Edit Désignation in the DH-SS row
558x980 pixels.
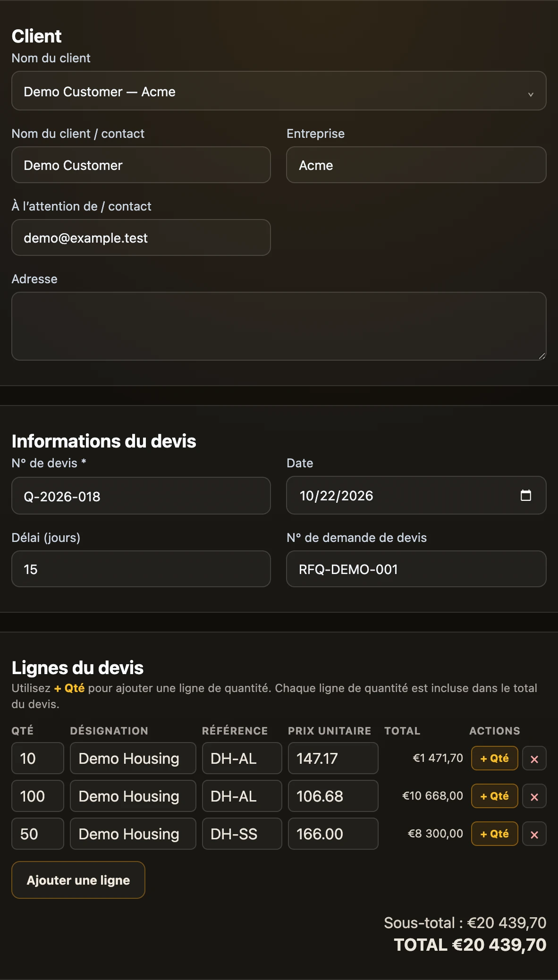point(133,834)
